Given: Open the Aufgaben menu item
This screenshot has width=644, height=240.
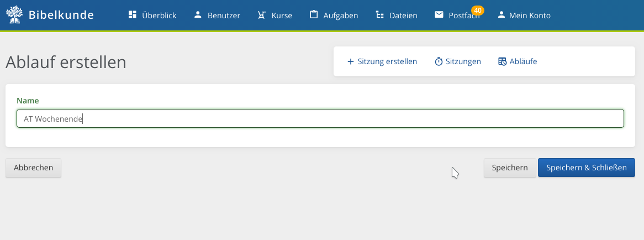Looking at the screenshot, I should 334,15.
